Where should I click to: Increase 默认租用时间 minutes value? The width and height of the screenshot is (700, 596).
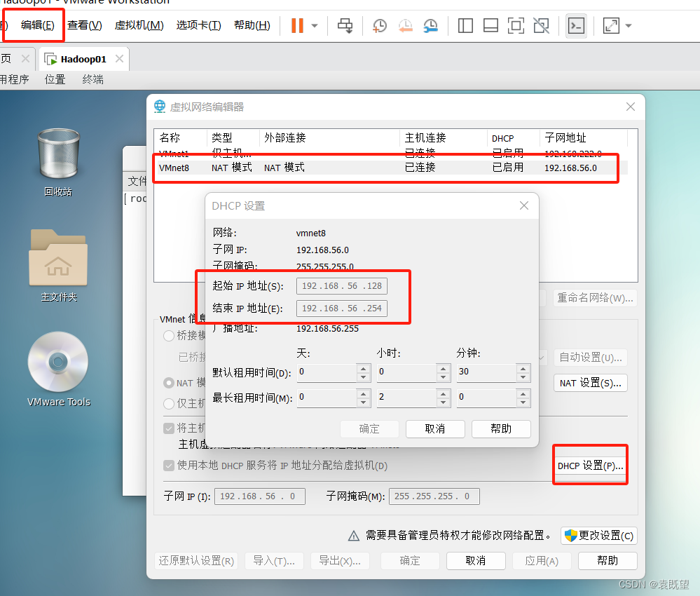pyautogui.click(x=523, y=368)
